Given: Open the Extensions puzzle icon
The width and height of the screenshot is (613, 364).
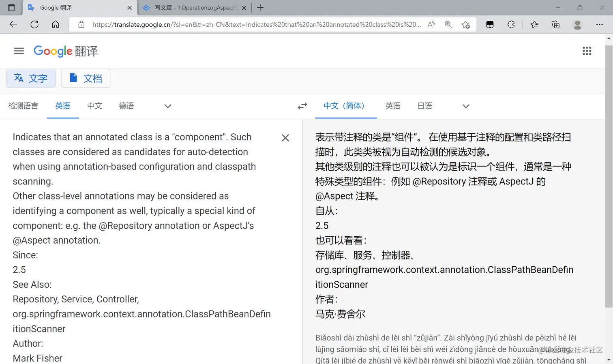Looking at the screenshot, I should [511, 24].
